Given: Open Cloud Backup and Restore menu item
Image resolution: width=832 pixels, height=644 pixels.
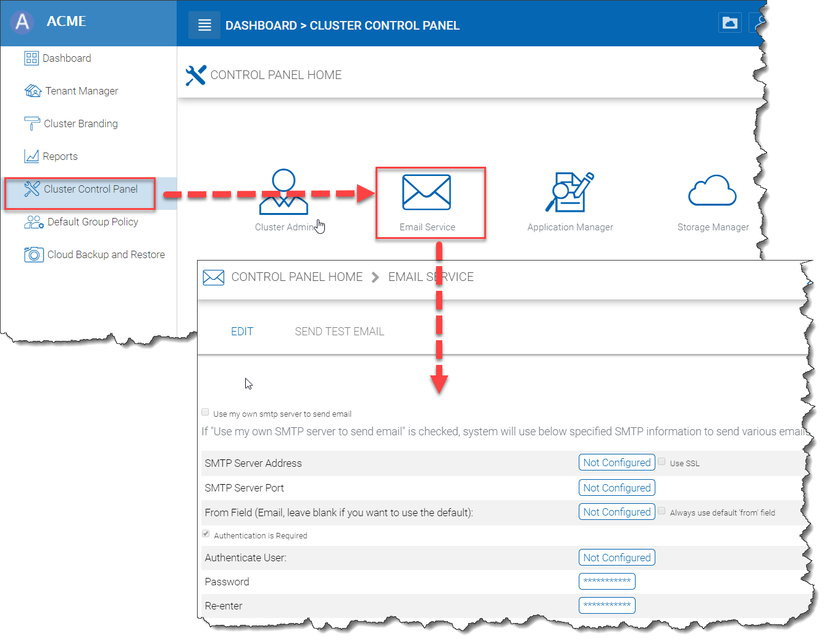Looking at the screenshot, I should [106, 254].
